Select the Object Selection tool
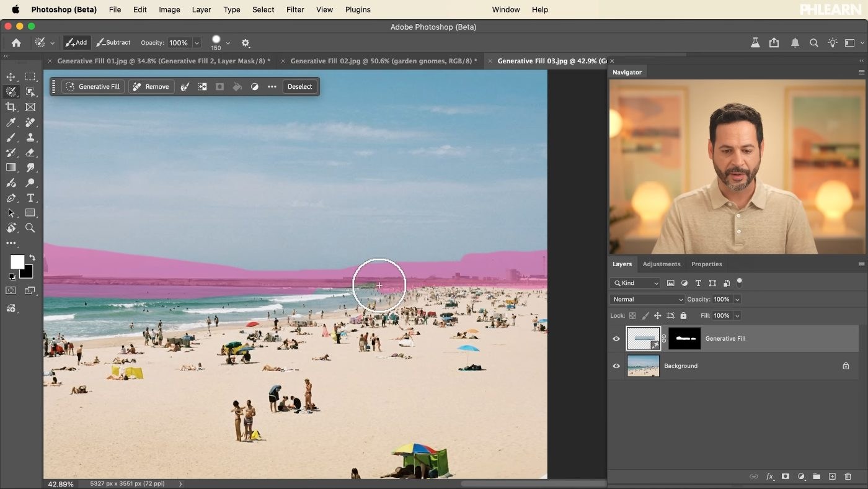This screenshot has height=489, width=868. (x=30, y=92)
